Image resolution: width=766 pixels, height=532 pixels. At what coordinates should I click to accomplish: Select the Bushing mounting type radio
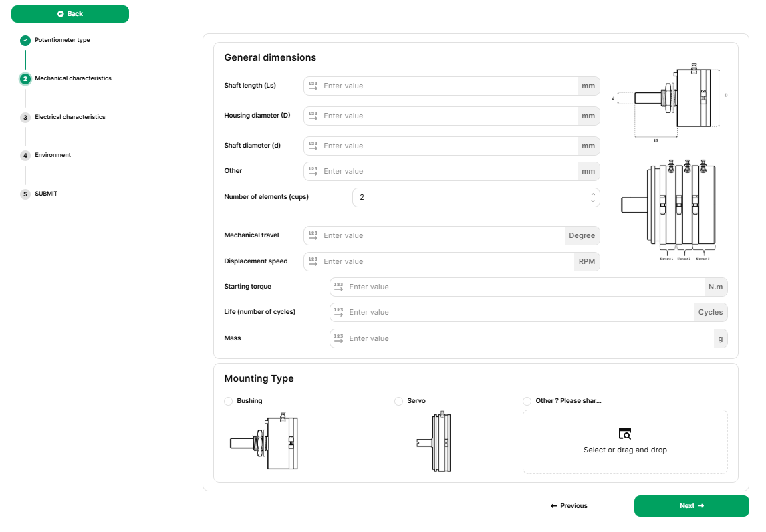point(229,401)
